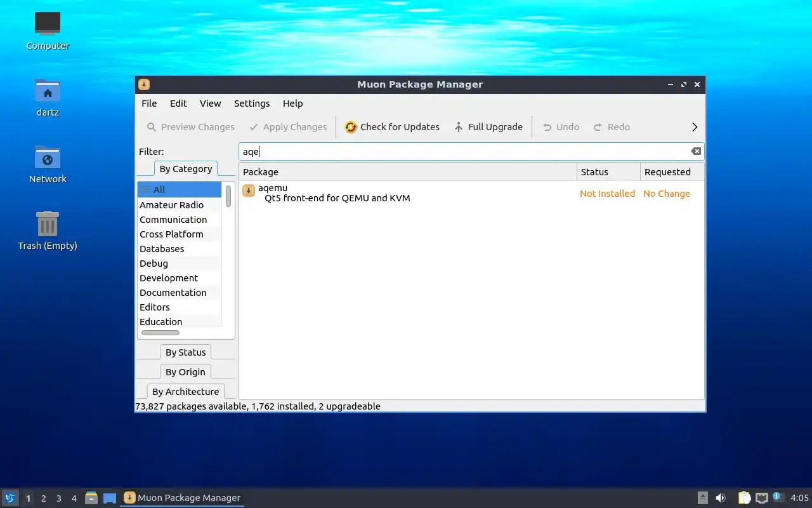The height and width of the screenshot is (508, 812).
Task: Select the Editors category
Action: coord(180,307)
